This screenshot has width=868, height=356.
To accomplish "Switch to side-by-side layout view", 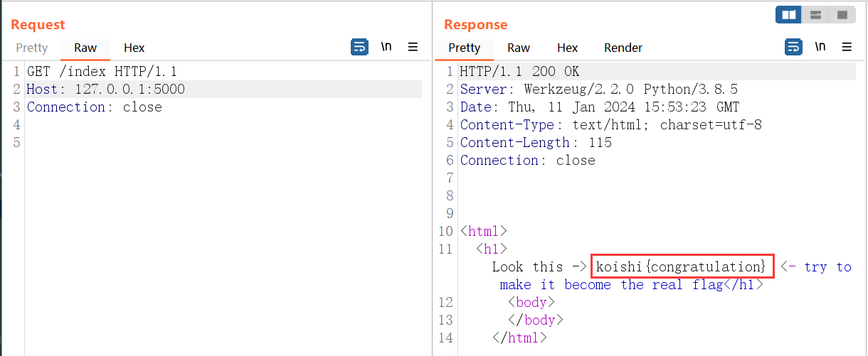I will click(x=788, y=15).
